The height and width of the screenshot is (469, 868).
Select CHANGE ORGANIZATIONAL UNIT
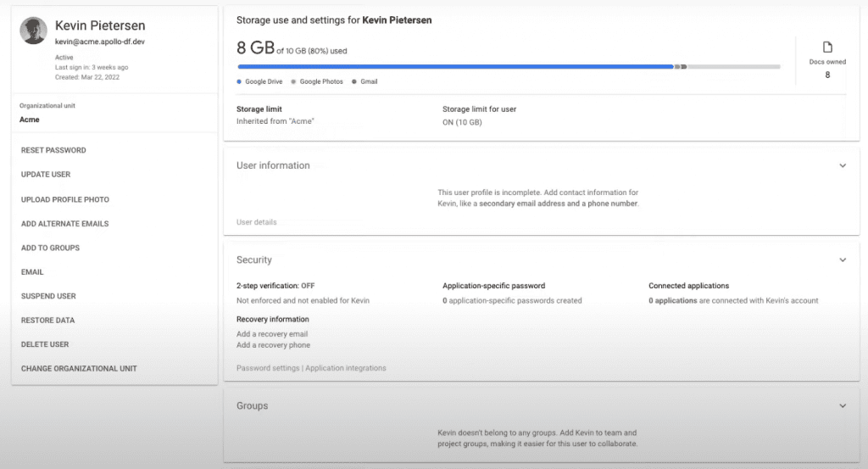(x=79, y=369)
